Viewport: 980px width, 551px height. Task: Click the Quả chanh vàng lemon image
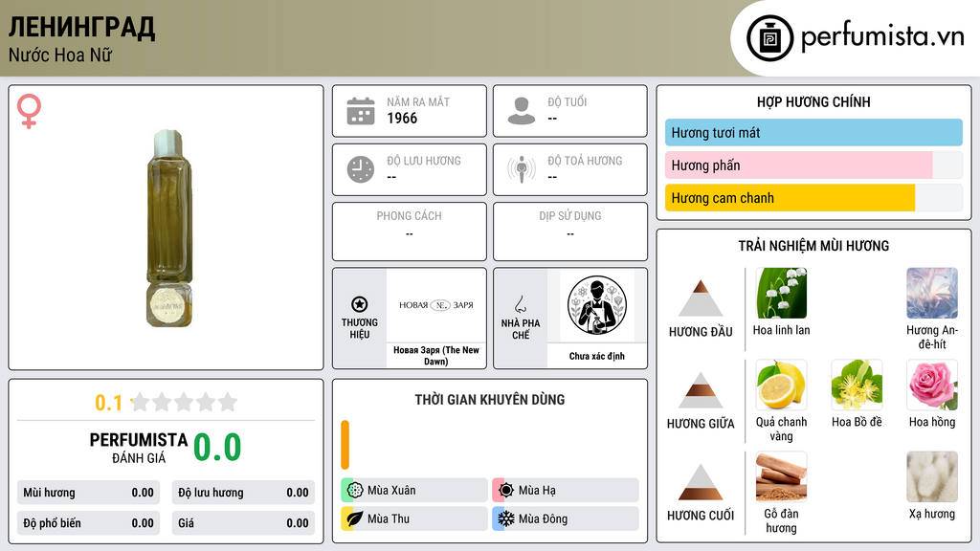coord(781,385)
